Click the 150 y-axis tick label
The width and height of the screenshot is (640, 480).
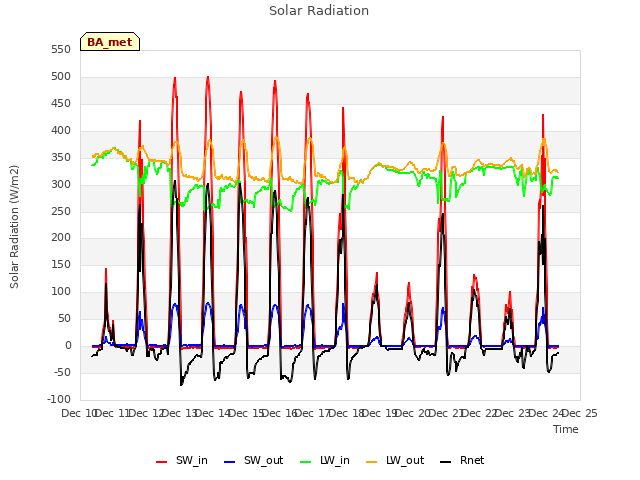pos(61,264)
